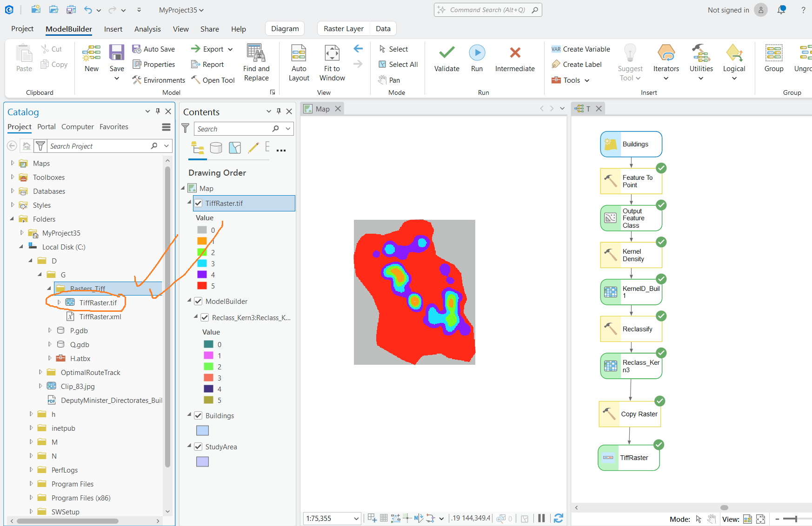
Task: Click the back arrow in View group
Action: 358,48
